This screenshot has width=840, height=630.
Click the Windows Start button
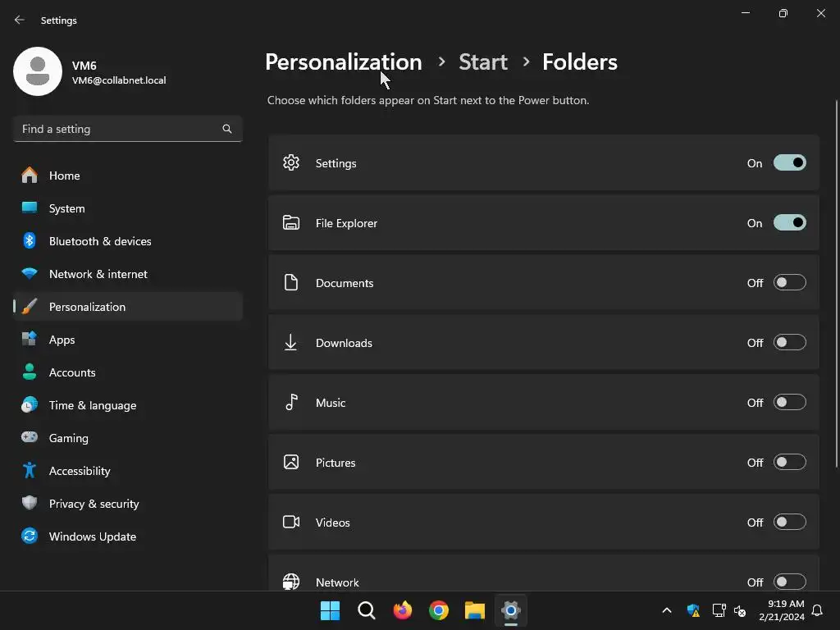[330, 610]
